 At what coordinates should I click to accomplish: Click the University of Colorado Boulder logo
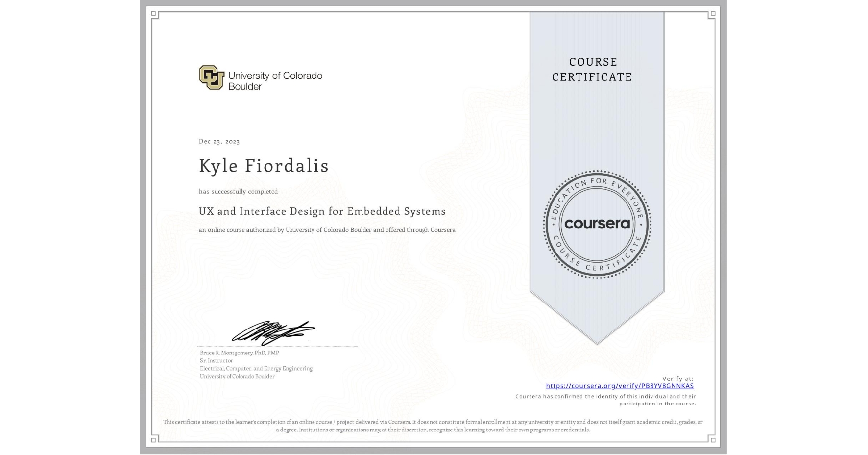(x=261, y=78)
